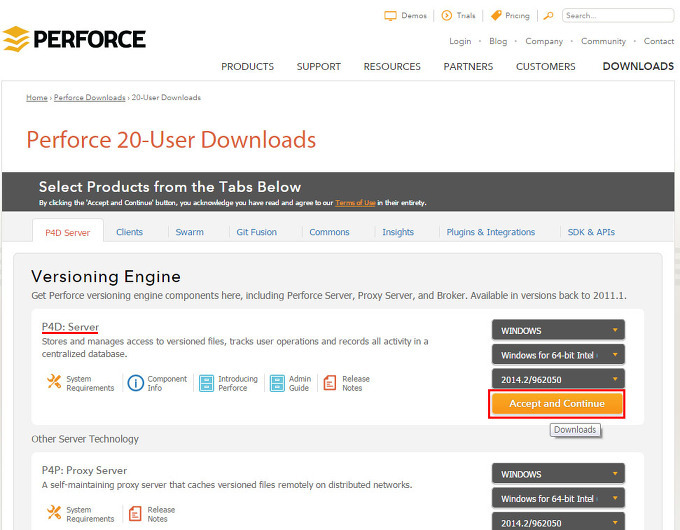Open P4P version dropdown 2014.2/962050

[x=558, y=522]
